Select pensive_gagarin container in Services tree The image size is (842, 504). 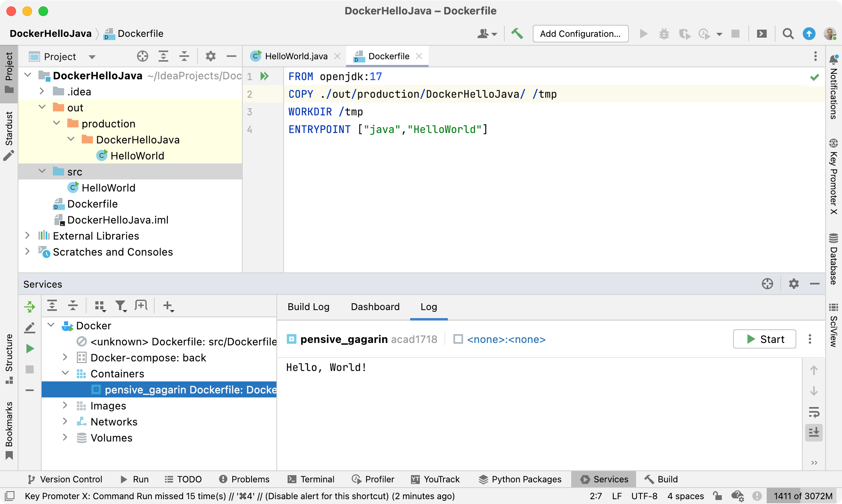pyautogui.click(x=159, y=389)
